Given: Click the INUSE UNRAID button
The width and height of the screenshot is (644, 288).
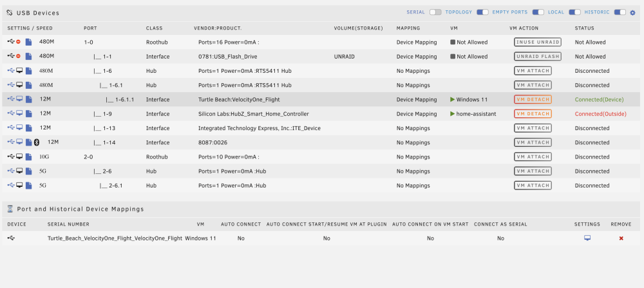Looking at the screenshot, I should (538, 42).
